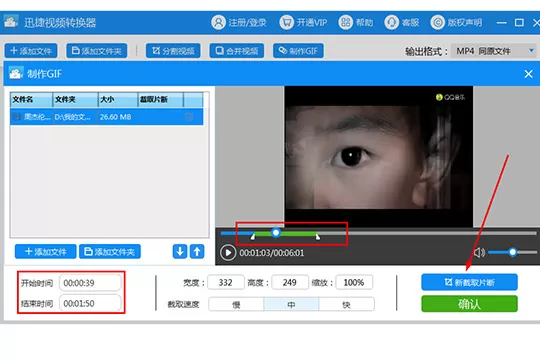
Task: Minimize the 迅捷视频转换器 window
Action: click(x=501, y=23)
